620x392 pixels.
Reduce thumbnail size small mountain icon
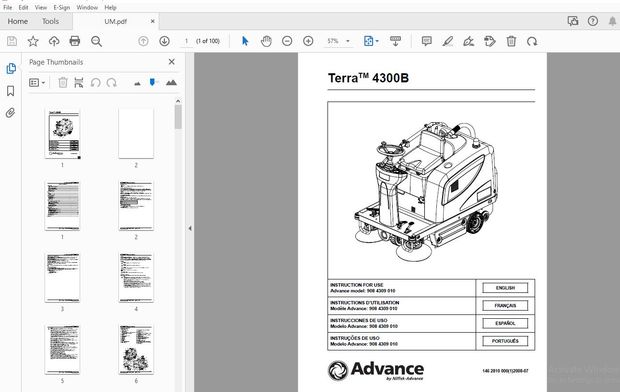tap(138, 83)
